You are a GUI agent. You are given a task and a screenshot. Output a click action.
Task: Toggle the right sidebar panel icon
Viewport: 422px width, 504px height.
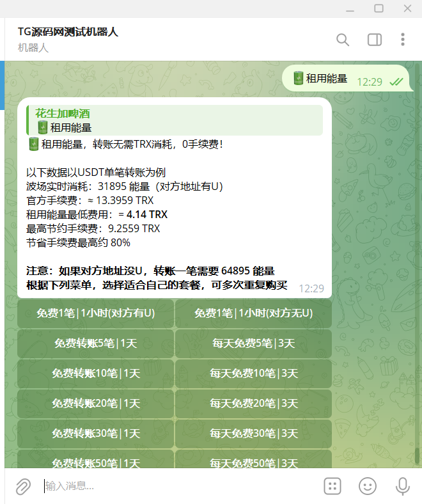coord(374,40)
